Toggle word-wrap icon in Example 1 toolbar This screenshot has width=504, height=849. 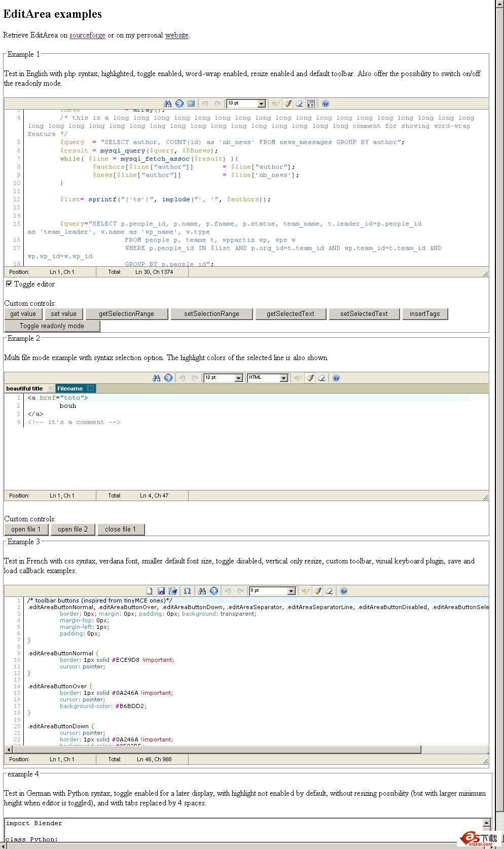pyautogui.click(x=311, y=103)
